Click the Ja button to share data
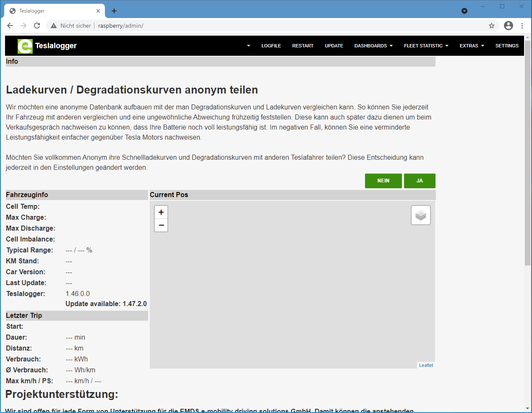Image resolution: width=532 pixels, height=413 pixels. coord(420,181)
